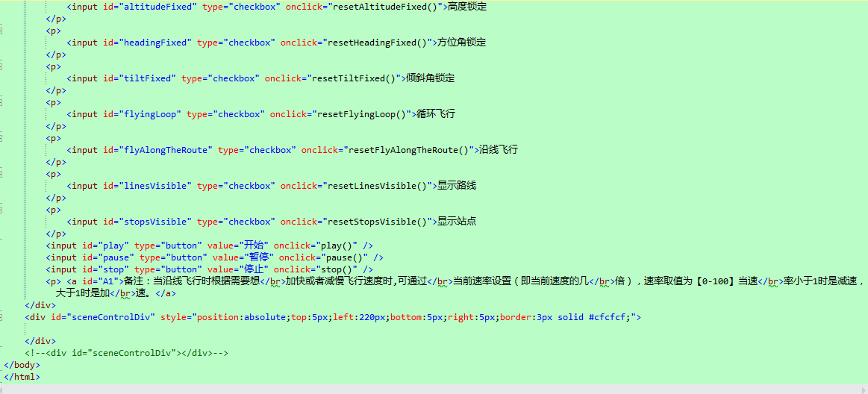Screen dimensions: 868x394
Task: Click the "flyingLoop" id value
Action: [x=149, y=115]
